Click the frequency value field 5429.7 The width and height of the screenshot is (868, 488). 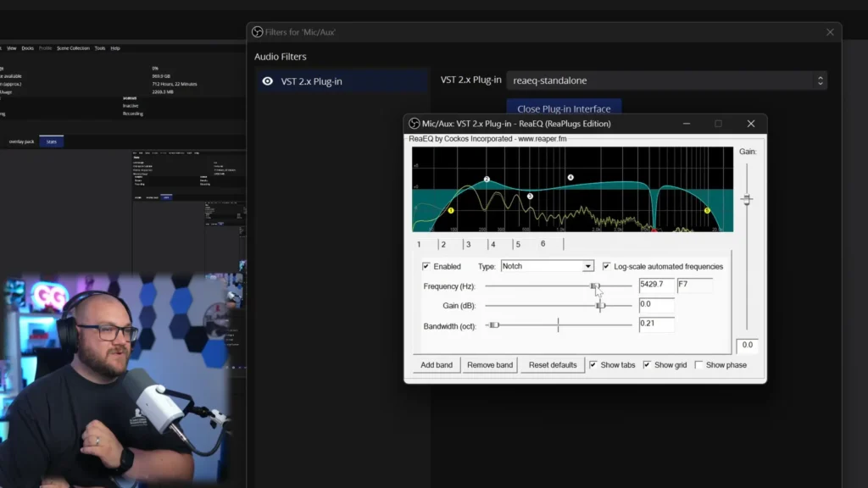[657, 285]
